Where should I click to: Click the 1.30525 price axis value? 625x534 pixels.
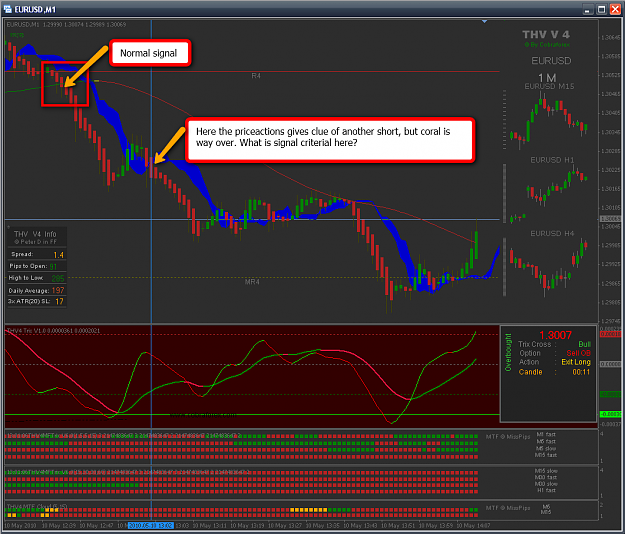pos(611,75)
